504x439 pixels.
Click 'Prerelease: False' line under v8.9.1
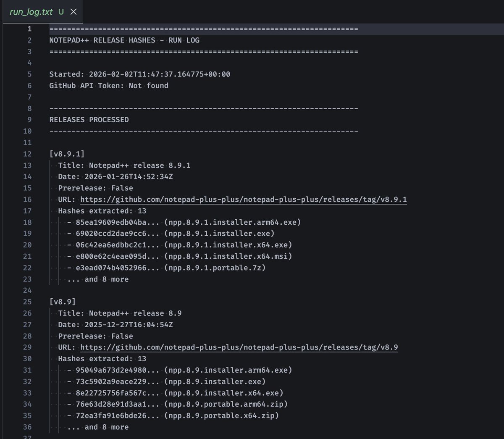(x=95, y=188)
